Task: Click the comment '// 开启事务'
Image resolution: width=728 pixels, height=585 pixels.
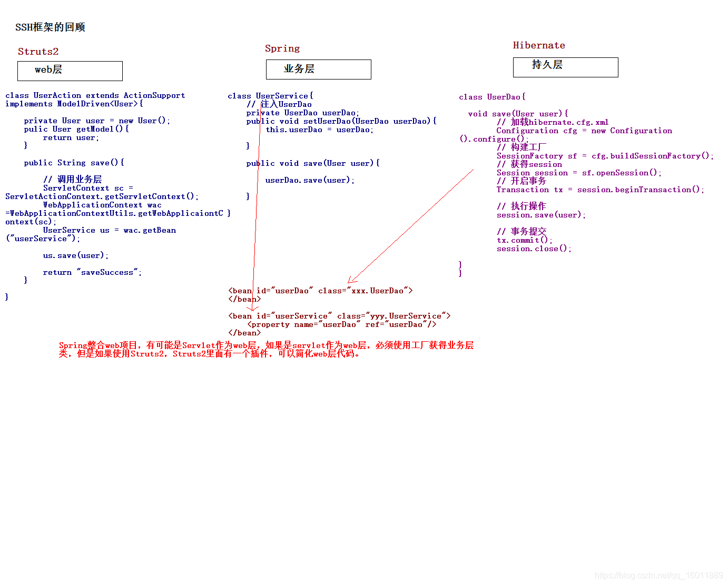Action: click(522, 181)
